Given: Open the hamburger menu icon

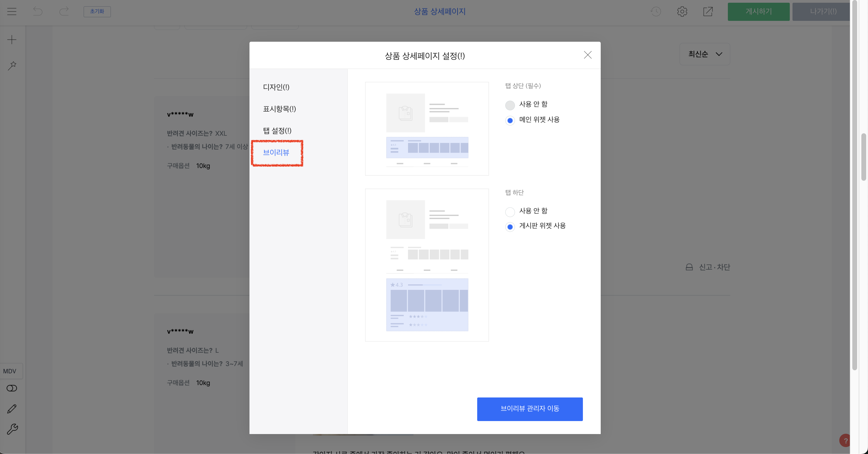Looking at the screenshot, I should [x=12, y=11].
